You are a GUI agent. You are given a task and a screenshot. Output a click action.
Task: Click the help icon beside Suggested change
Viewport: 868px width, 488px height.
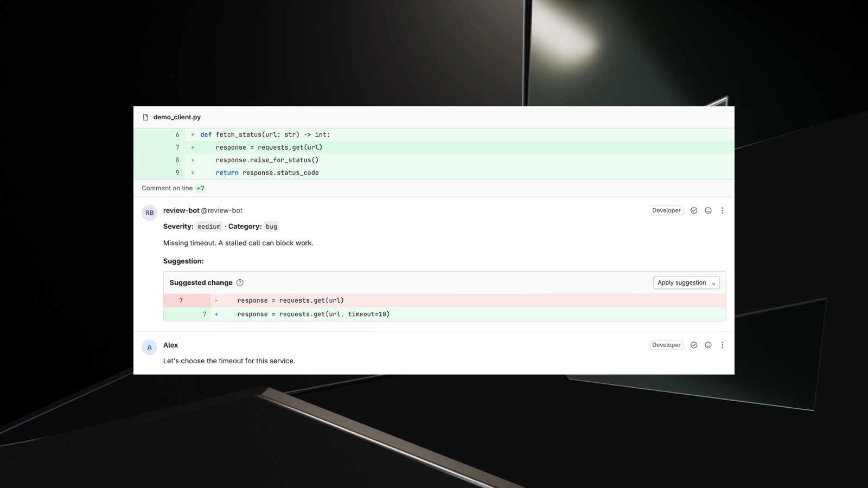pos(240,282)
